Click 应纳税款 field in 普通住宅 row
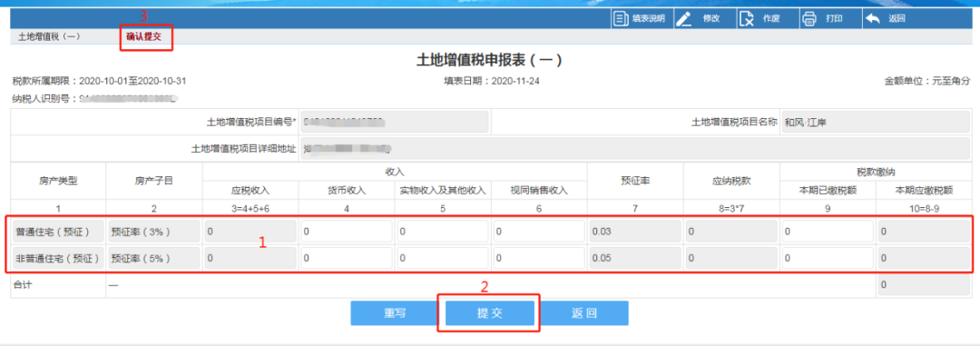This screenshot has width=980, height=346. pos(731,232)
